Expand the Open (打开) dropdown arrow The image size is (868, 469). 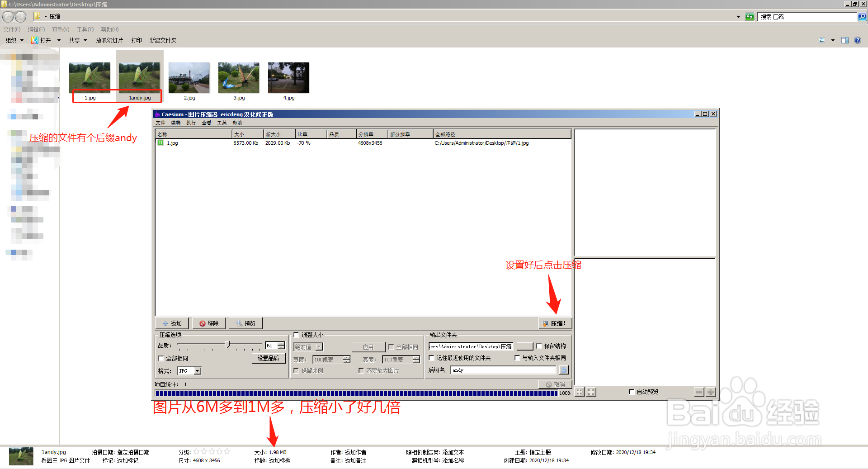coord(59,40)
